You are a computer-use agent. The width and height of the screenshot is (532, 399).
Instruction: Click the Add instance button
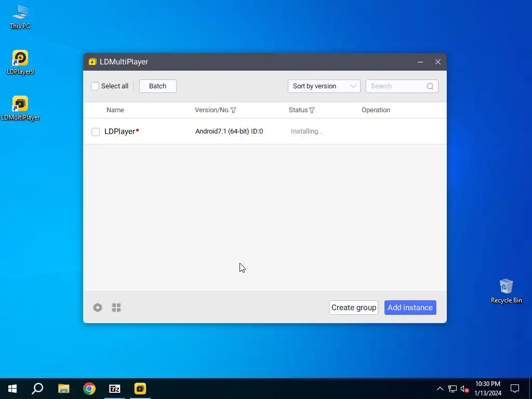pyautogui.click(x=410, y=308)
